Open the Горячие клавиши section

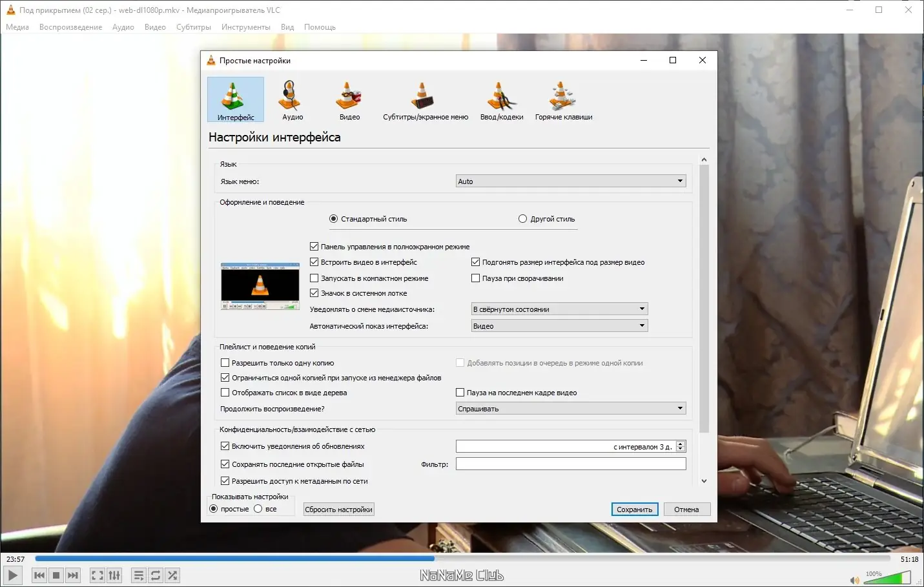pyautogui.click(x=563, y=99)
